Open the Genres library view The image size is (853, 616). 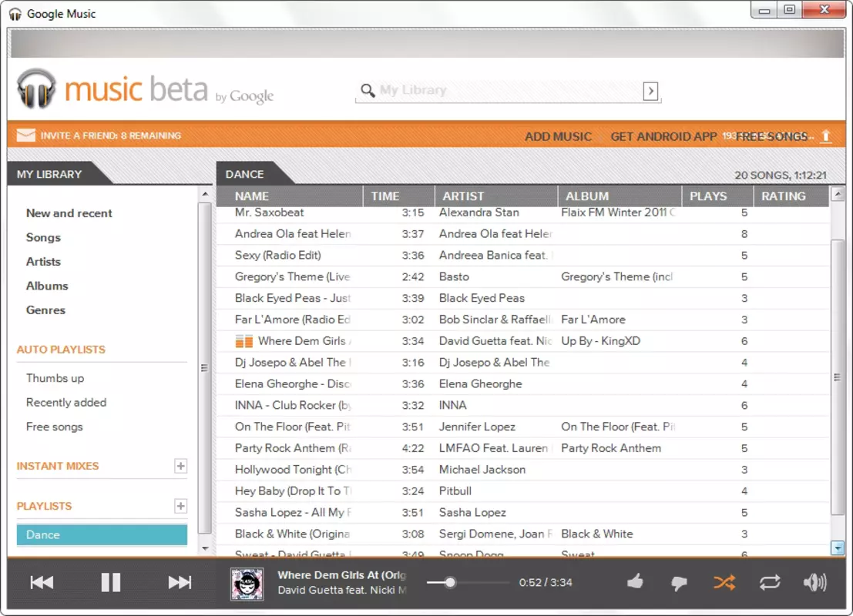pos(45,310)
